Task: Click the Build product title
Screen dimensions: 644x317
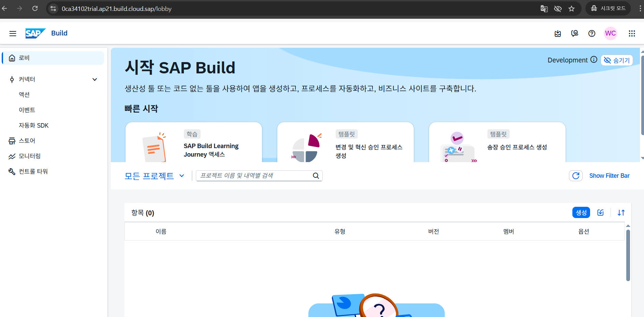Action: (x=59, y=33)
